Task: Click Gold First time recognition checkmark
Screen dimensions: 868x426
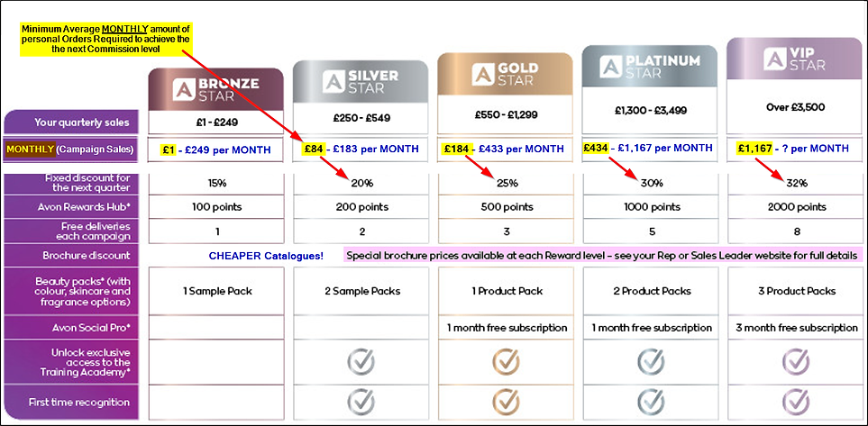Action: click(506, 403)
